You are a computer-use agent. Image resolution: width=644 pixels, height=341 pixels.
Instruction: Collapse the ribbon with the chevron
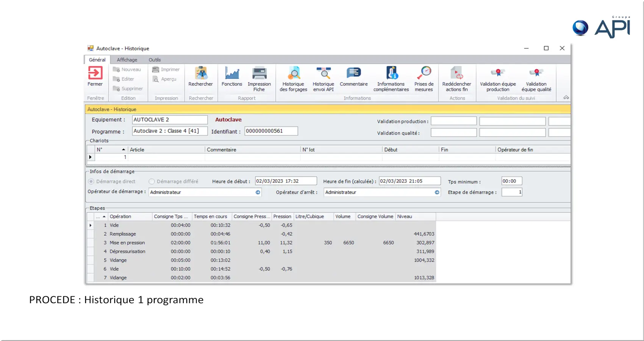point(566,98)
